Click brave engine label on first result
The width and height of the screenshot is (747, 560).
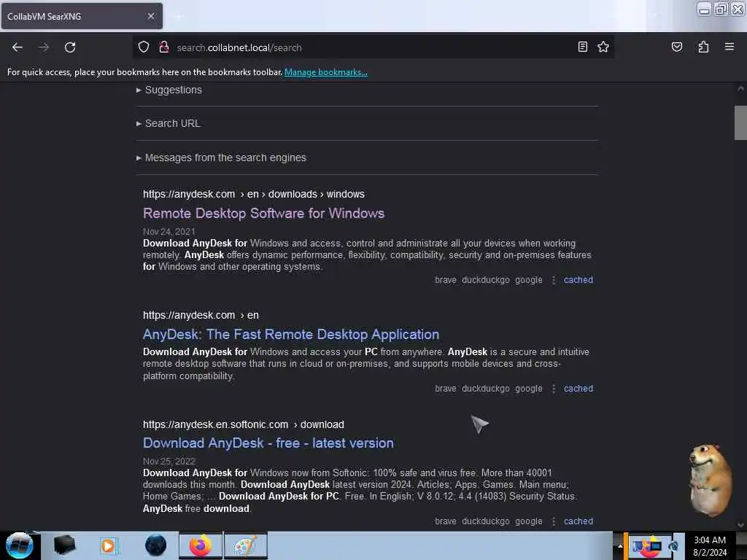click(x=446, y=280)
